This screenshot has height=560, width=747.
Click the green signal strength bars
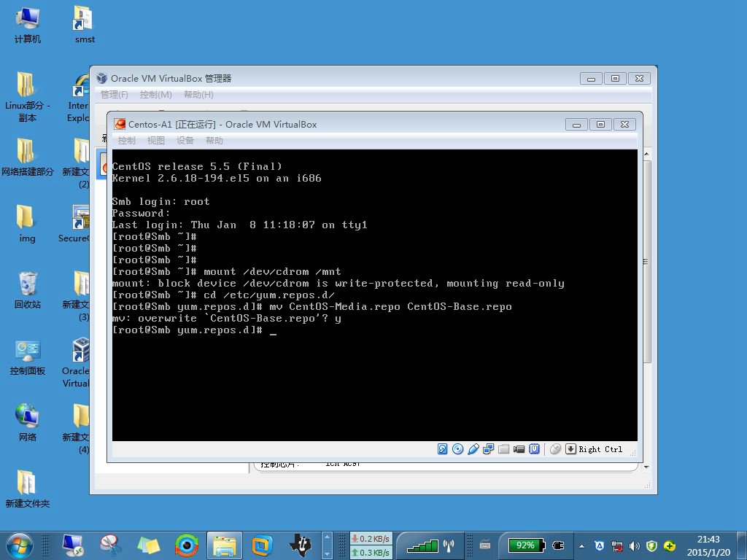[x=423, y=546]
